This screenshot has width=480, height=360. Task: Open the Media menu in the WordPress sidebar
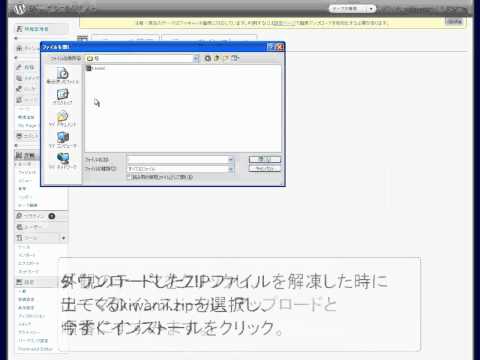pos(27,78)
